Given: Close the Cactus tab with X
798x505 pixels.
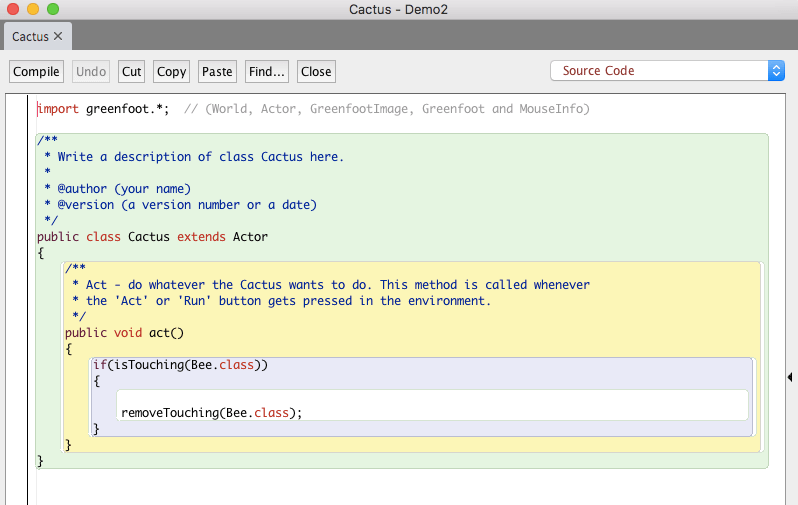Looking at the screenshot, I should (58, 36).
